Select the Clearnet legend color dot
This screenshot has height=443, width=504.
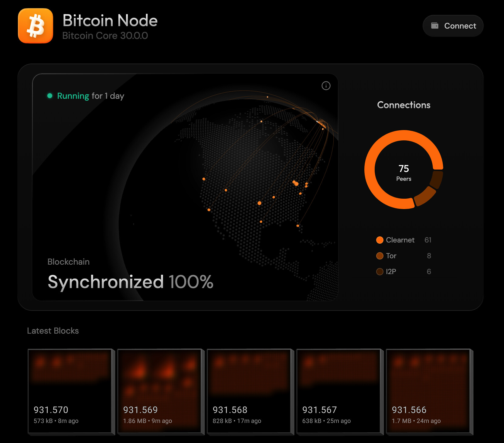coord(380,240)
